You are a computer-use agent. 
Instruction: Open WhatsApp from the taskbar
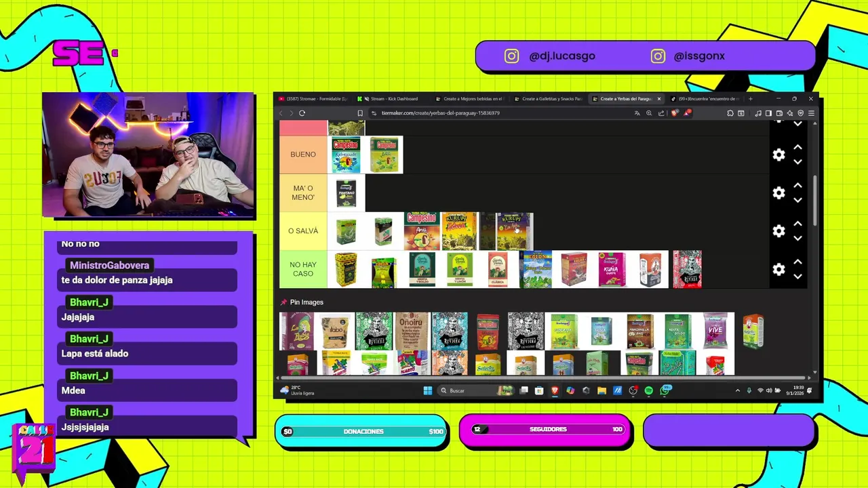(x=665, y=390)
